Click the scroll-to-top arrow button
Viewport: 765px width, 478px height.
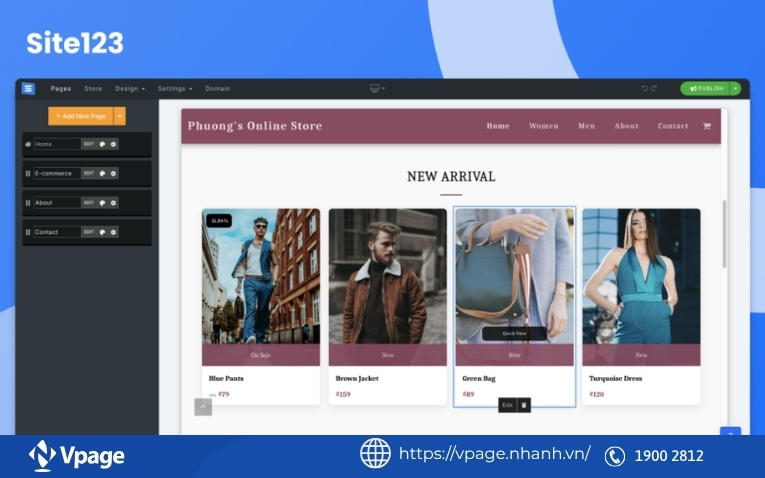point(203,407)
